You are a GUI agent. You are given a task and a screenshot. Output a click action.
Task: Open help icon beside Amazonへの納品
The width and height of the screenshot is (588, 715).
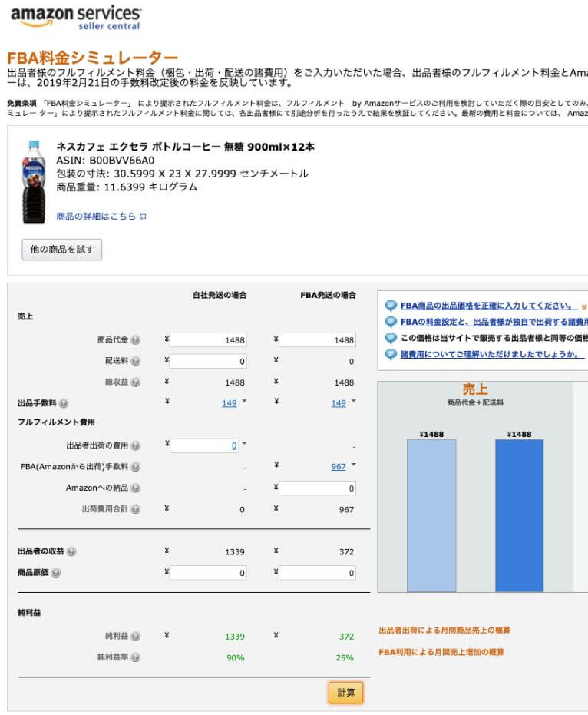135,488
